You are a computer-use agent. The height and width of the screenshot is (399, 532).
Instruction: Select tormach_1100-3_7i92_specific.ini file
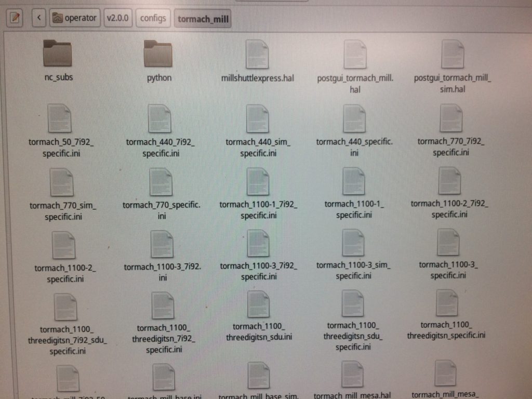259,256
